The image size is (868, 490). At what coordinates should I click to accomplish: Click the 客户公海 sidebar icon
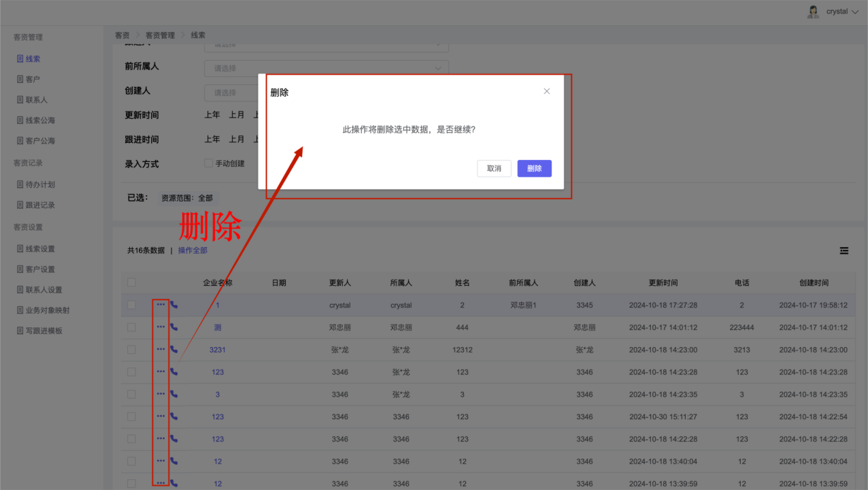click(x=20, y=141)
